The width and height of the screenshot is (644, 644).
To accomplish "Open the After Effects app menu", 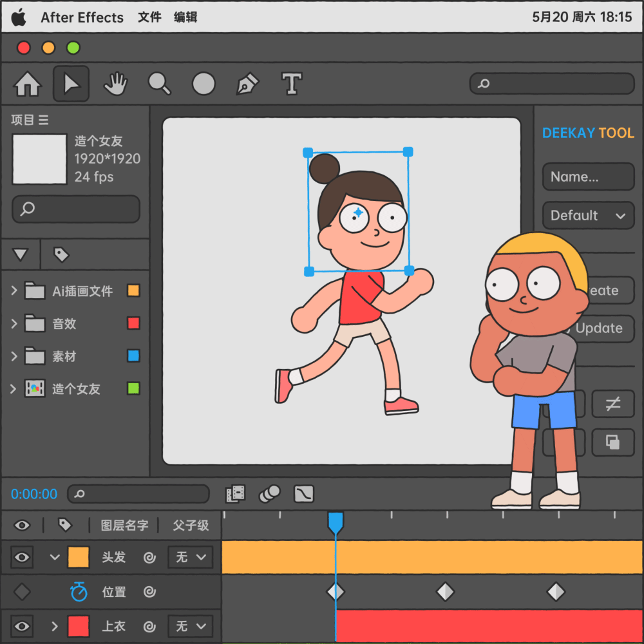I will (82, 17).
